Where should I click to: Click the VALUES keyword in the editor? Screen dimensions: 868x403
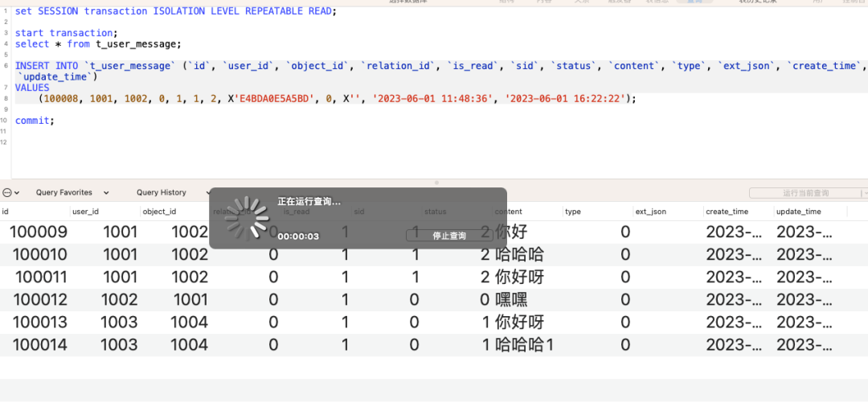32,88
